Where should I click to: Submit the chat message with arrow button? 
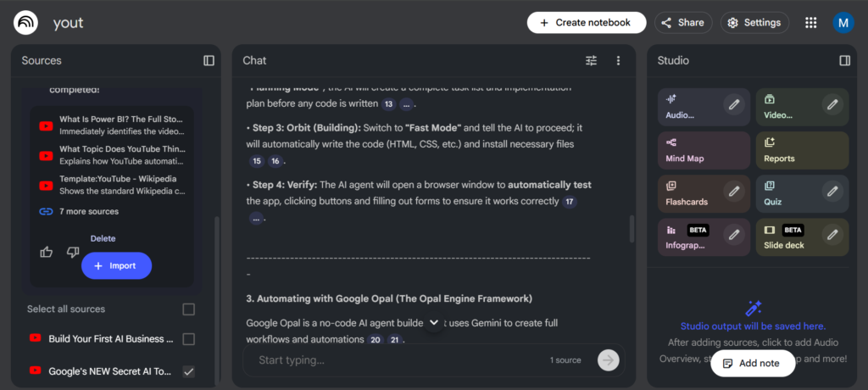coord(608,359)
